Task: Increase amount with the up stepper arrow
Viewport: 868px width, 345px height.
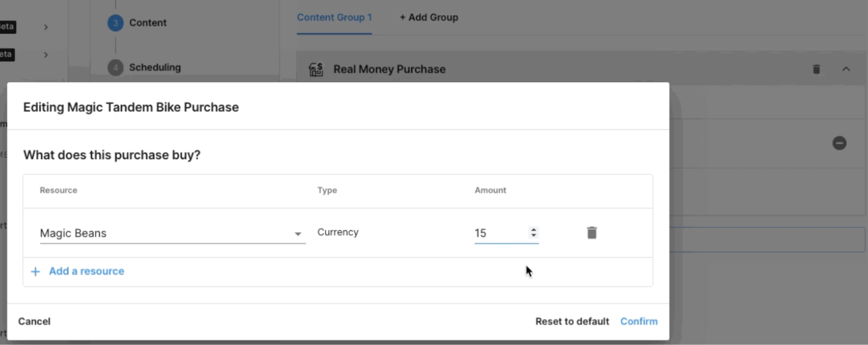Action: [533, 230]
